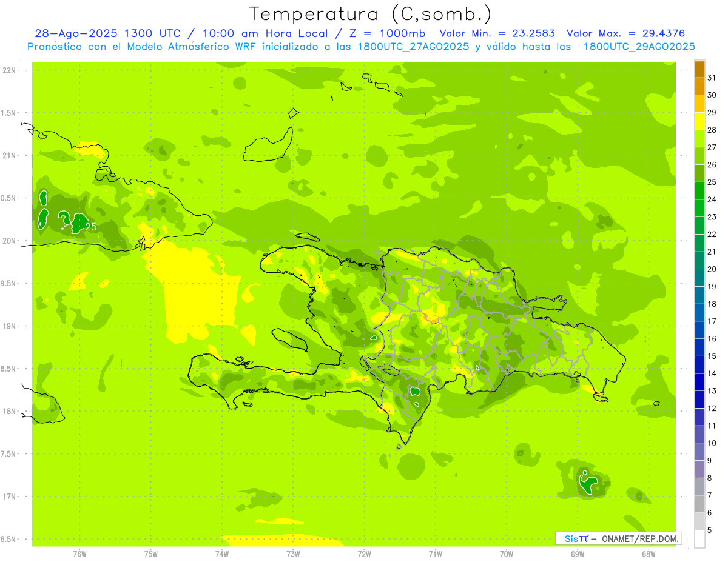The height and width of the screenshot is (562, 728).
Task: Pick the legend color between 16 and 17
Action: click(x=699, y=330)
